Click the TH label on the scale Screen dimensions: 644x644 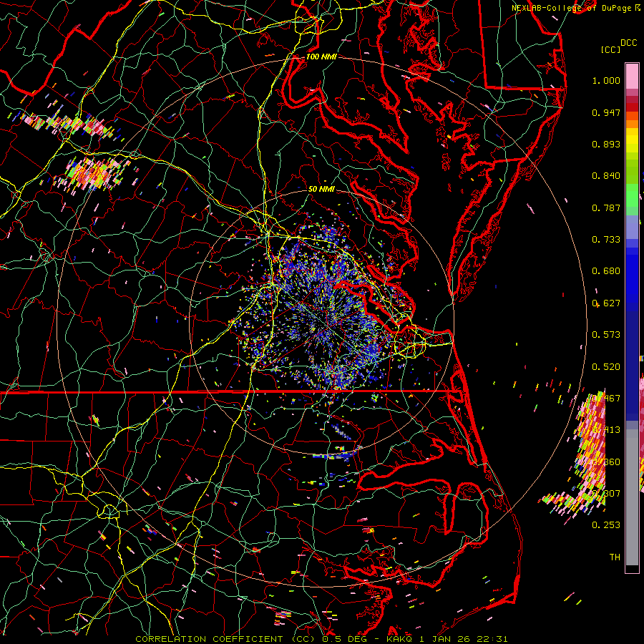click(x=615, y=557)
